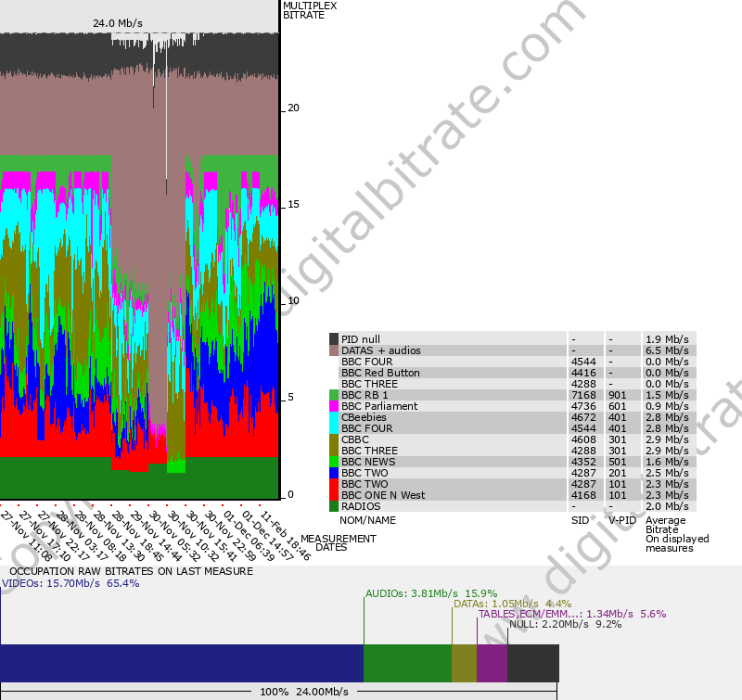The width and height of the screenshot is (742, 700).
Task: Click the 'CBeebies' row name
Action: 364,417
